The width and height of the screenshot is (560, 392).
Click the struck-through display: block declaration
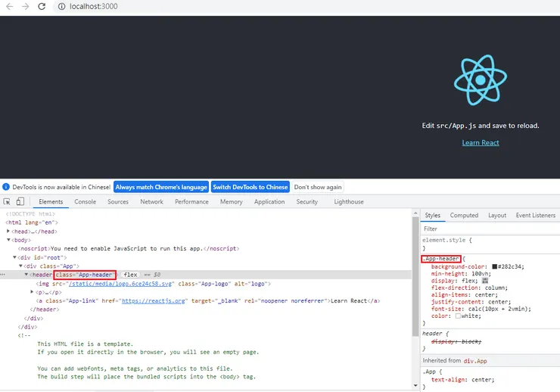coord(456,341)
